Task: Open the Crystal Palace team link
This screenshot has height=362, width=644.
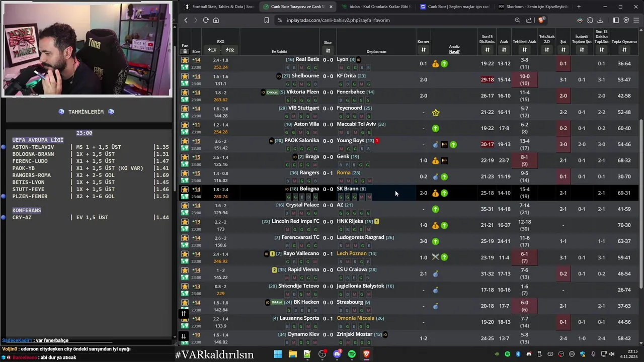Action: click(302, 205)
